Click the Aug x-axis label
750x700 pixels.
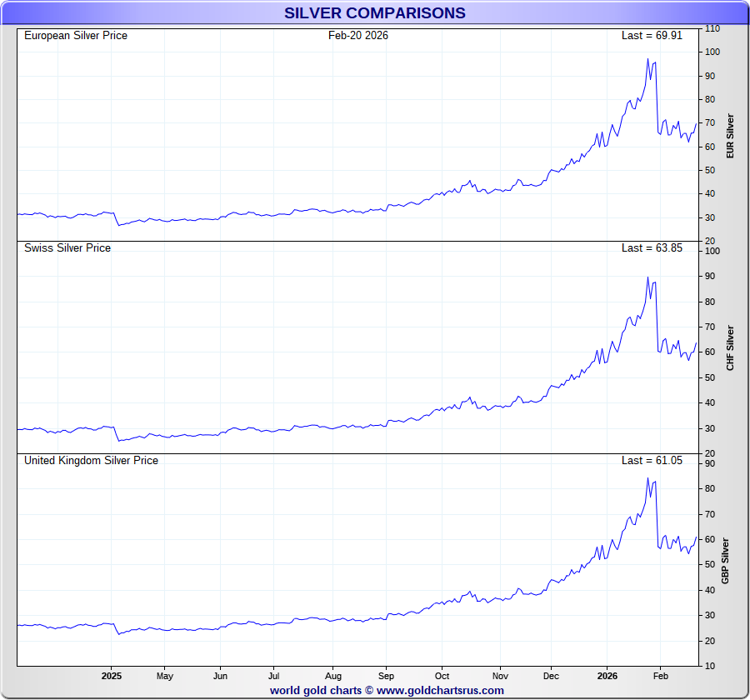pyautogui.click(x=332, y=676)
